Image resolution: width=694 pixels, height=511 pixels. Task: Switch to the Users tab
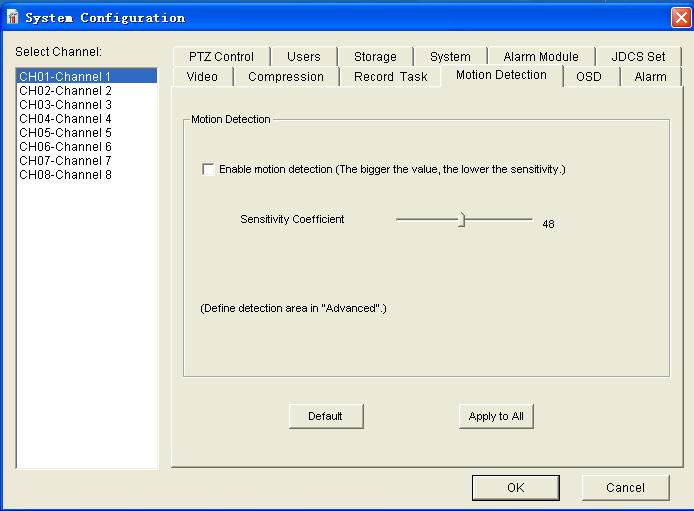coord(304,57)
